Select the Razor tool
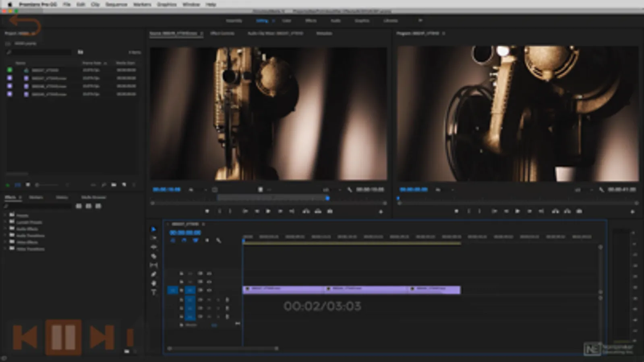This screenshot has width=644, height=362. (x=153, y=256)
